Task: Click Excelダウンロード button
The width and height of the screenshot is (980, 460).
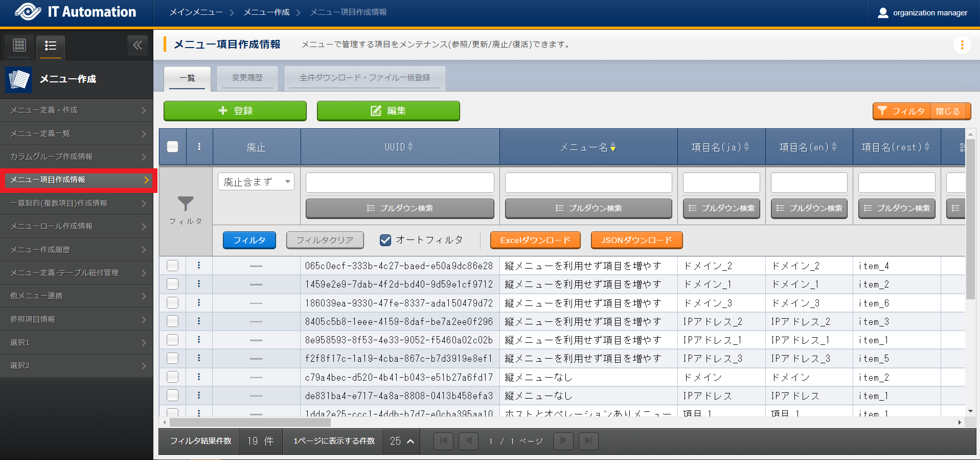Action: click(535, 240)
